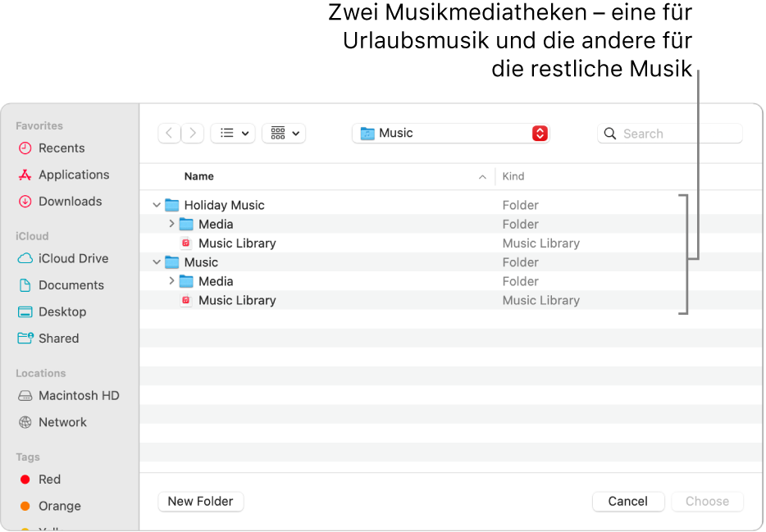Expand the Media folder under Holiday Music
The image size is (766, 532).
pyautogui.click(x=171, y=224)
